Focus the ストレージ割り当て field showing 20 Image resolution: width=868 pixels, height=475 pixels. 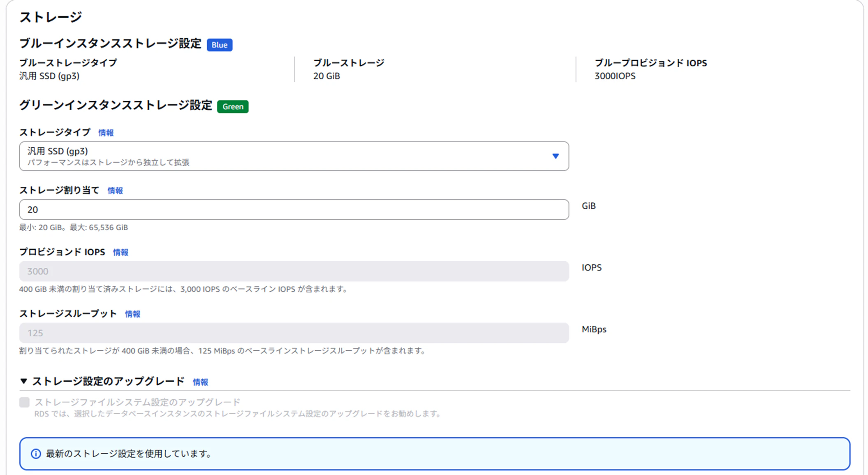pyautogui.click(x=294, y=210)
